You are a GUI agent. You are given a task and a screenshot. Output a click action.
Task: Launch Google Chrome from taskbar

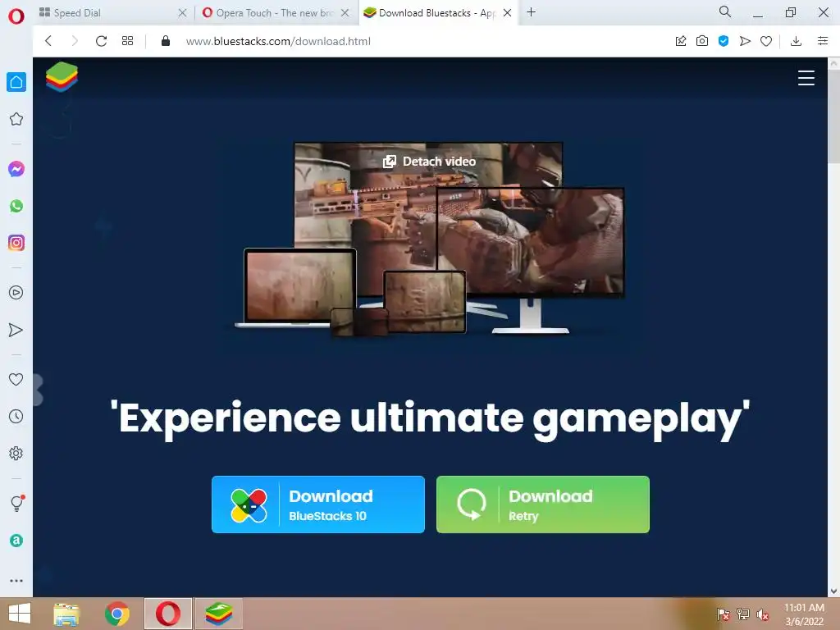(x=117, y=614)
